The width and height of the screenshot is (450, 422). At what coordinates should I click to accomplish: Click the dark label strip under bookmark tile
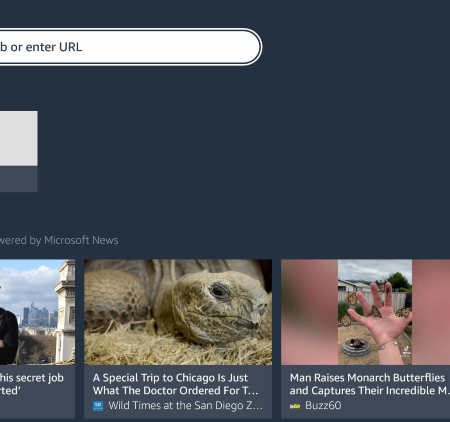pos(19,179)
